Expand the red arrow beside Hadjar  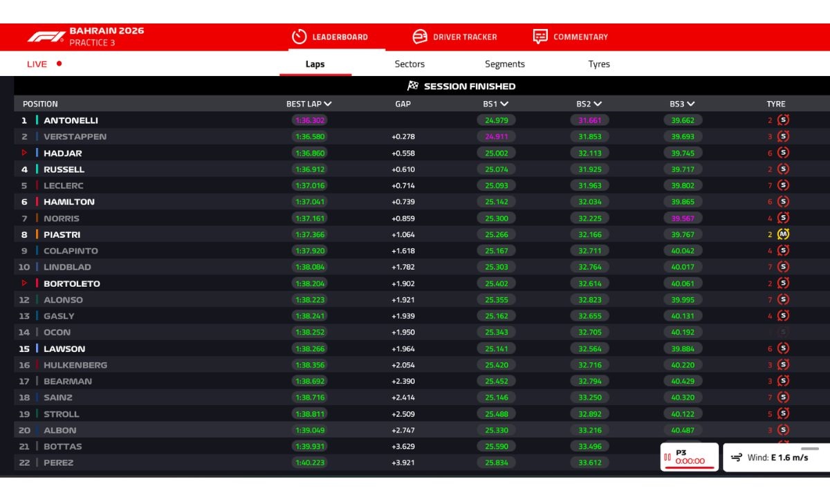point(25,153)
